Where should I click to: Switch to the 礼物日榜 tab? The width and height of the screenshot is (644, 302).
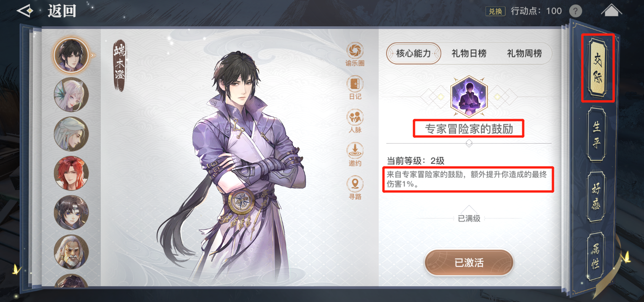pos(469,53)
